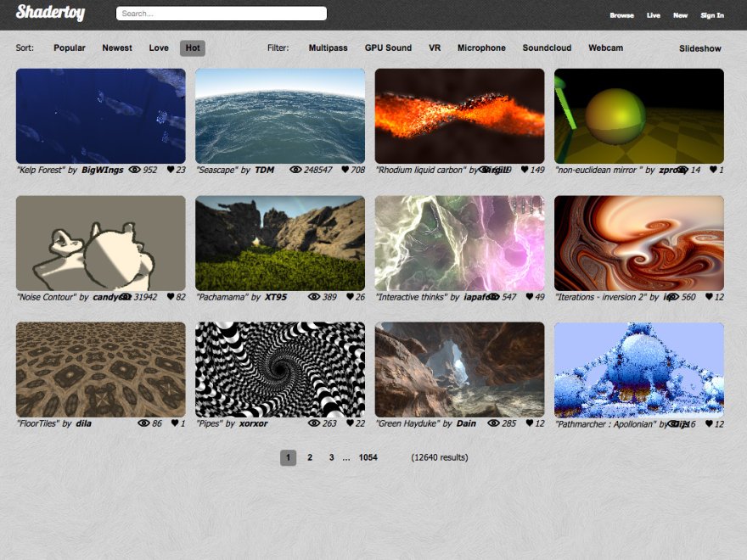Switch sorting to Newest

(x=116, y=48)
